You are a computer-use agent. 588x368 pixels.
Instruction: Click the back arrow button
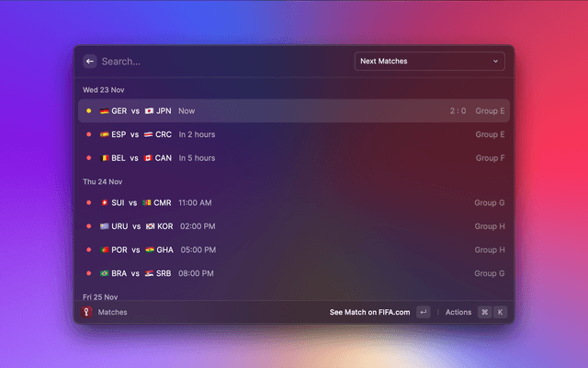pyautogui.click(x=90, y=62)
